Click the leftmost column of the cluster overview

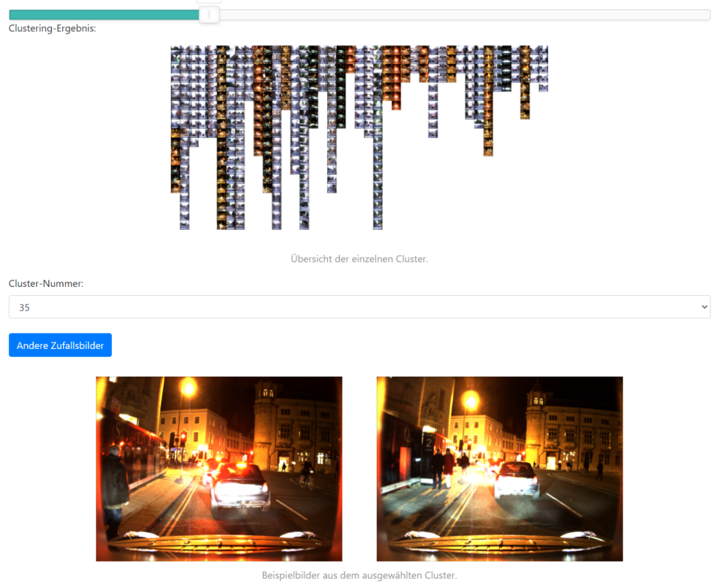pos(175,119)
